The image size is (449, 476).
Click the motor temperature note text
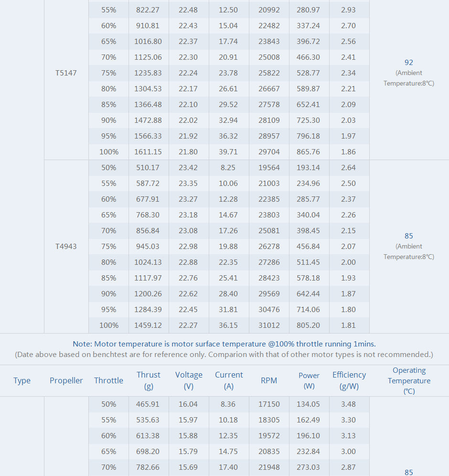tap(224, 344)
